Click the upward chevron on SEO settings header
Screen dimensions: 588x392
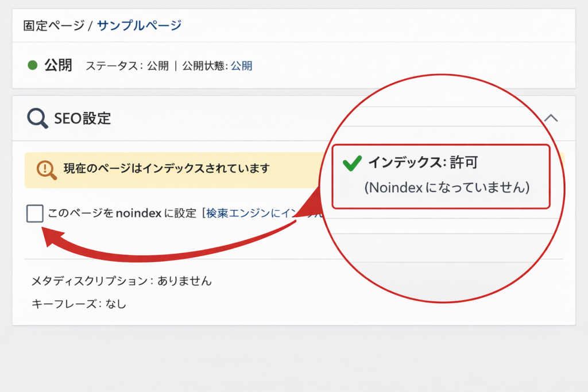pyautogui.click(x=552, y=117)
